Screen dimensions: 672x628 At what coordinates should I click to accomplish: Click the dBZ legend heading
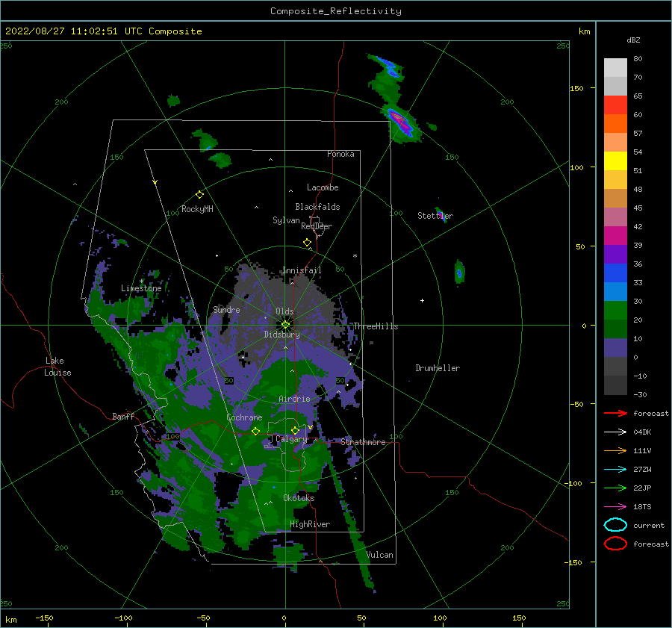click(633, 40)
